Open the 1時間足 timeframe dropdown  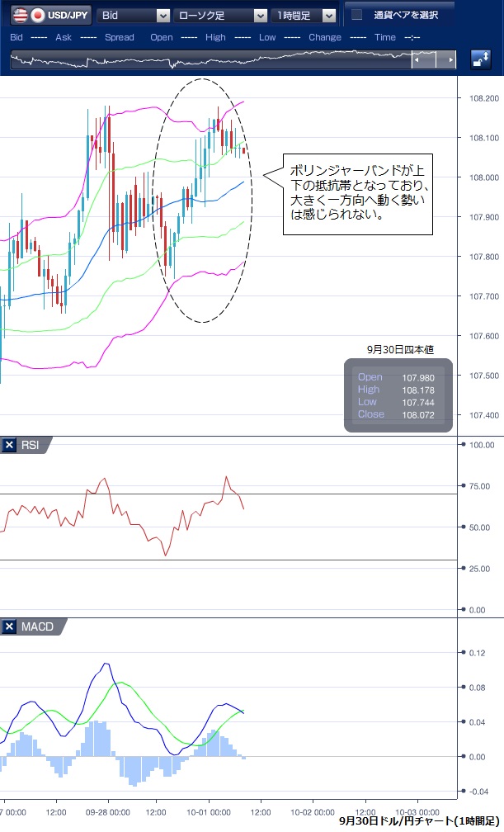pyautogui.click(x=329, y=15)
